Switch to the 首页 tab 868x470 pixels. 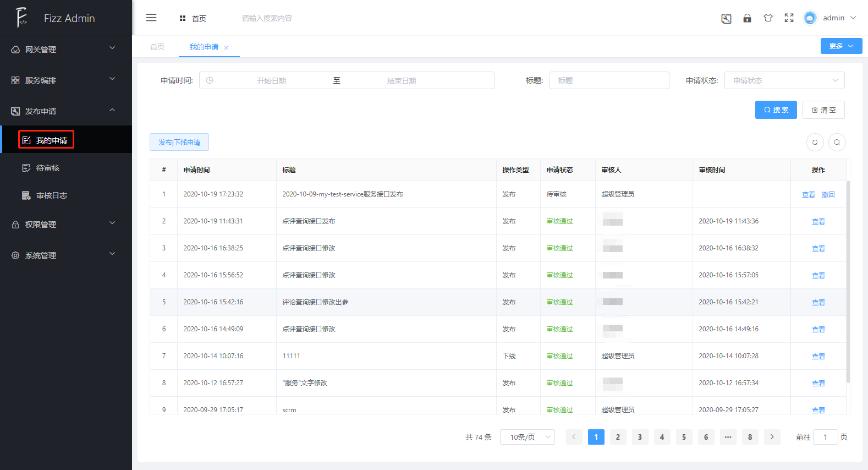point(157,47)
